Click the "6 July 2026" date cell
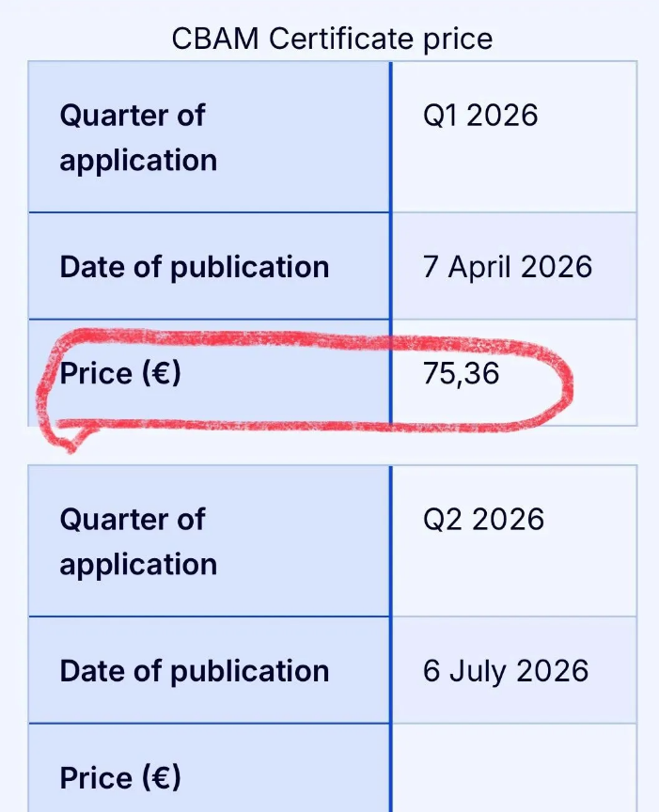The image size is (659, 812). [x=506, y=671]
